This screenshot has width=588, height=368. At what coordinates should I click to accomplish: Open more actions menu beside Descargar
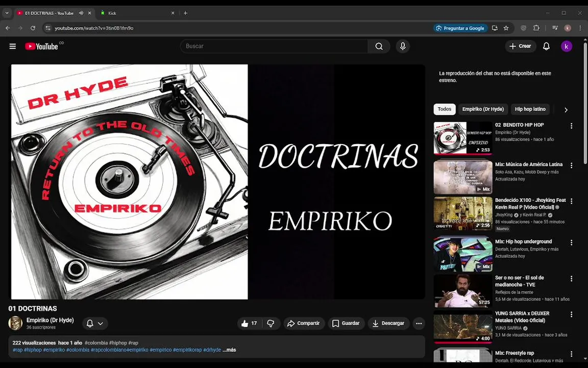pos(419,324)
